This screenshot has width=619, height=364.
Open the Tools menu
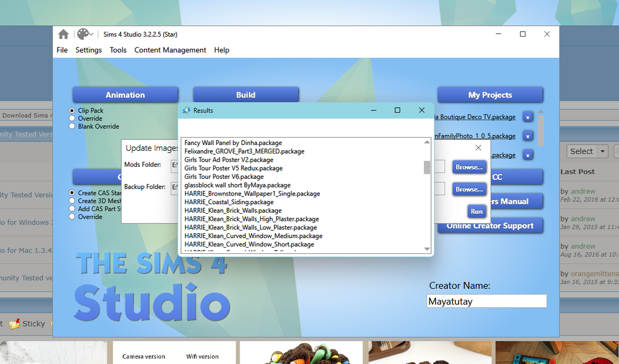[118, 50]
